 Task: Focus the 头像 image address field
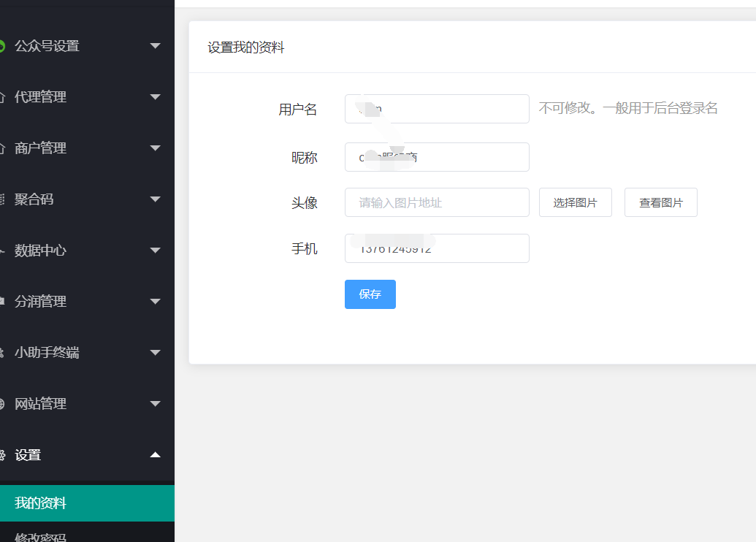(437, 202)
